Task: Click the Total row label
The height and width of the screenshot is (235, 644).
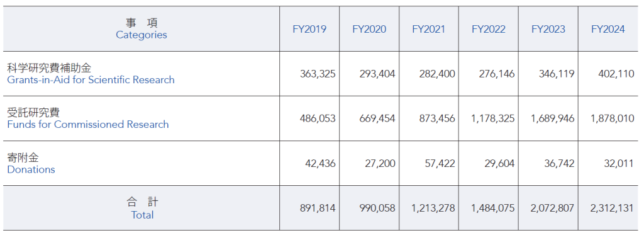Action: tap(142, 215)
